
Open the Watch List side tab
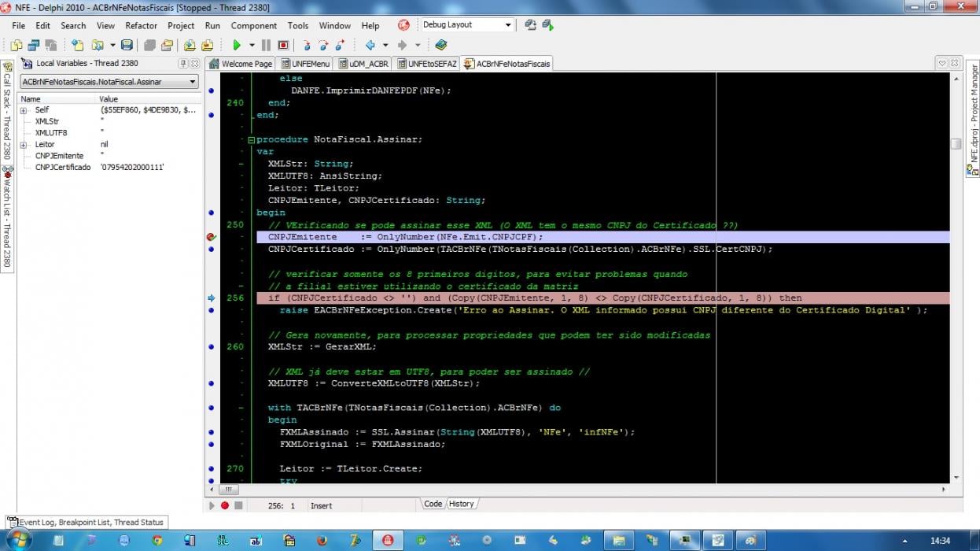point(7,220)
